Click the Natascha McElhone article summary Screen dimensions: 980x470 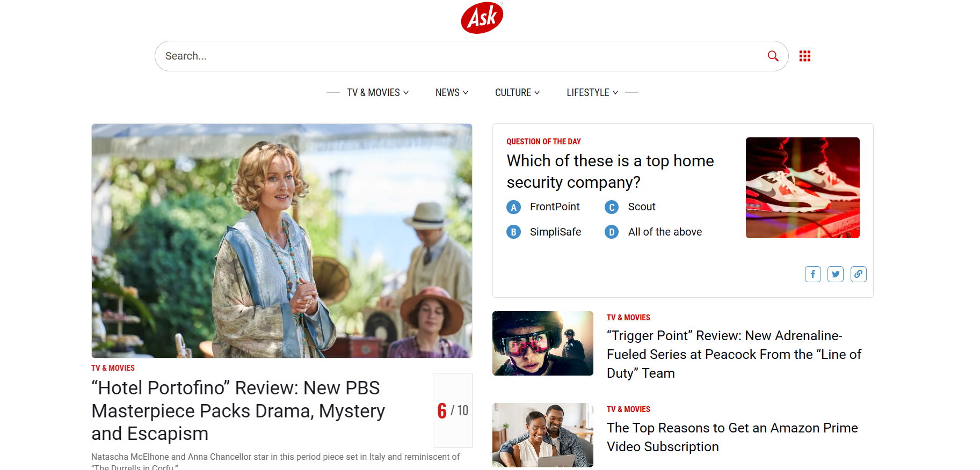[275, 461]
